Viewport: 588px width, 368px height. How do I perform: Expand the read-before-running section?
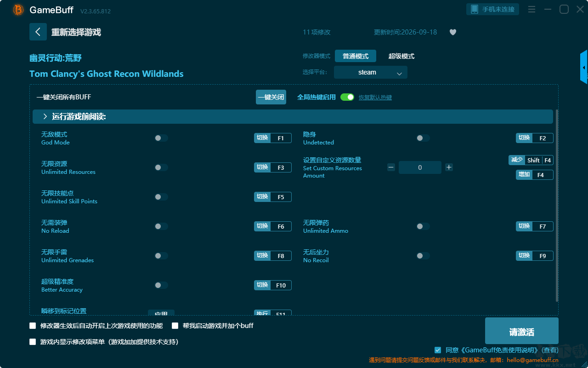pos(293,117)
